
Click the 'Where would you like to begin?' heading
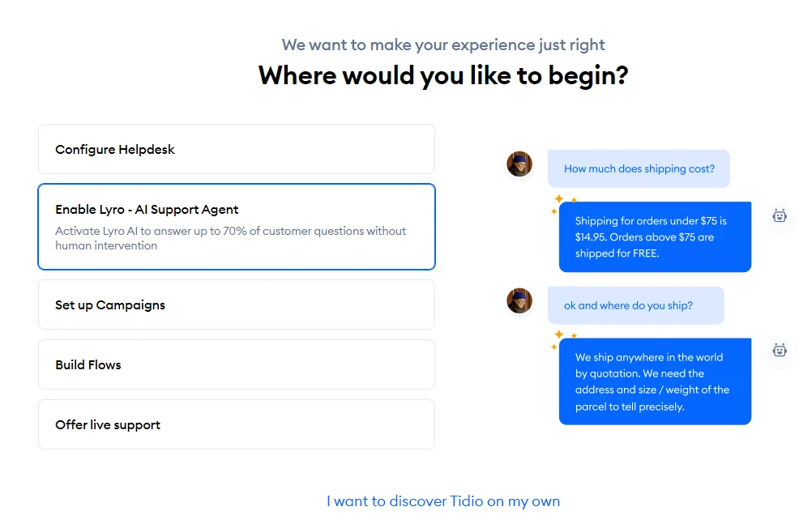click(443, 75)
